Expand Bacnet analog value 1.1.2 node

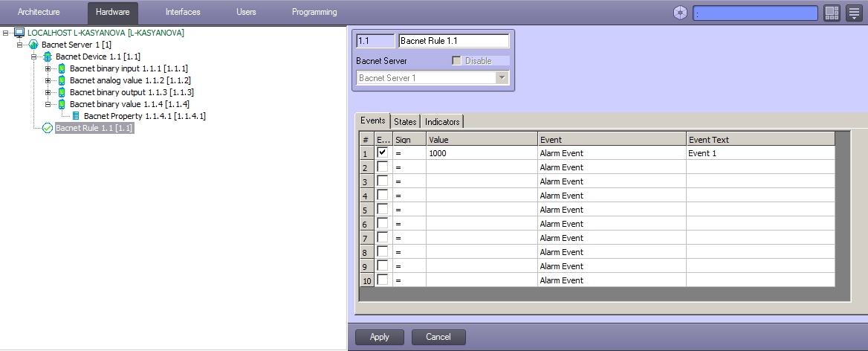(48, 81)
